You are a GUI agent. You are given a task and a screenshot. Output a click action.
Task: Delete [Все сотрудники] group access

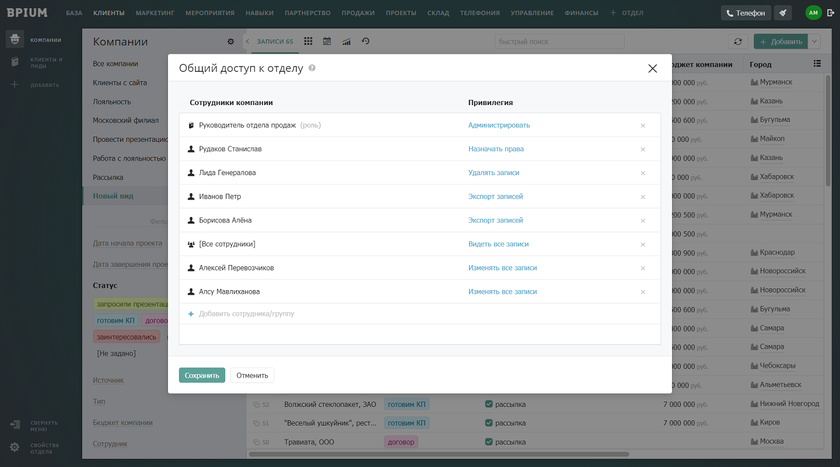[x=642, y=245]
